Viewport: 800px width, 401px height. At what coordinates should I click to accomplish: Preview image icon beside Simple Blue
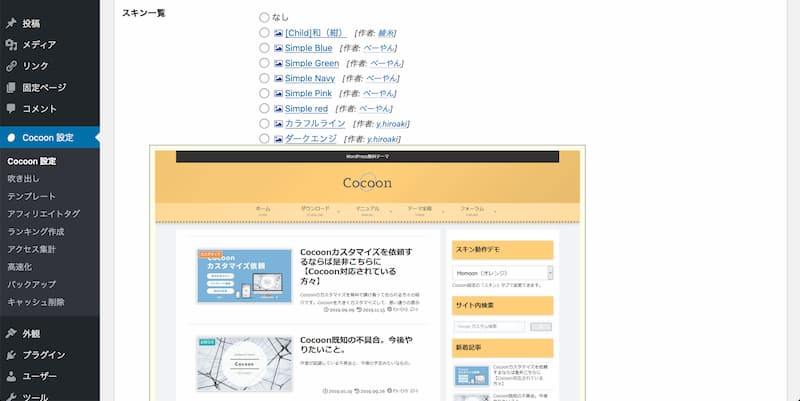(x=278, y=48)
